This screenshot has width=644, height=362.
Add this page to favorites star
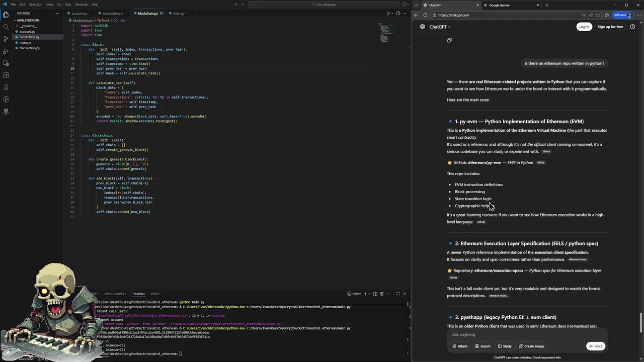(599, 15)
